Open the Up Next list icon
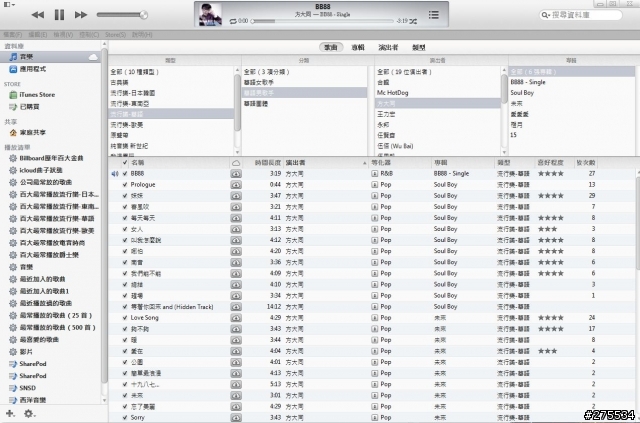The height and width of the screenshot is (423, 640). pyautogui.click(x=433, y=15)
